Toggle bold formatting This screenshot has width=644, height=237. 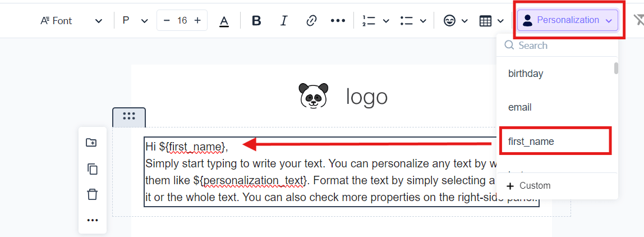point(257,21)
